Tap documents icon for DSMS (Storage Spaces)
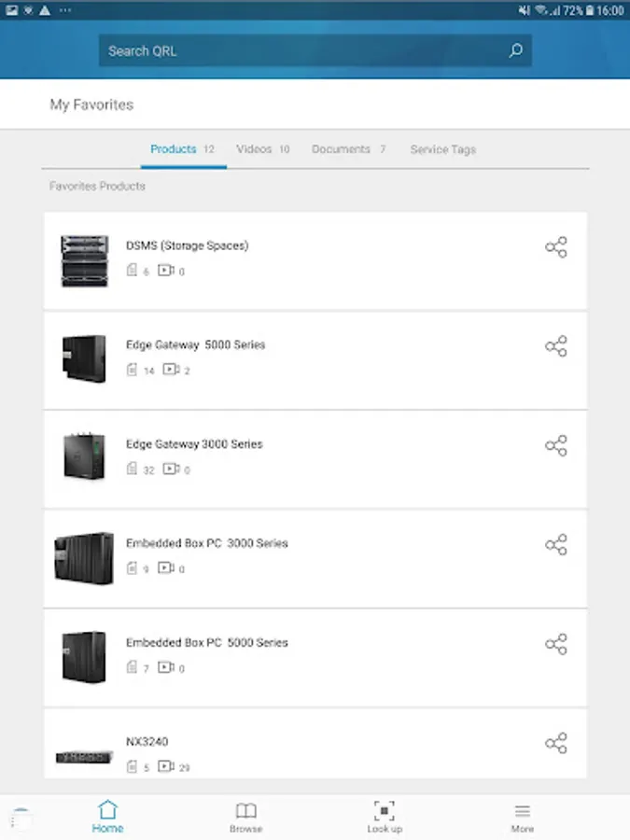The height and width of the screenshot is (840, 630). tap(132, 270)
